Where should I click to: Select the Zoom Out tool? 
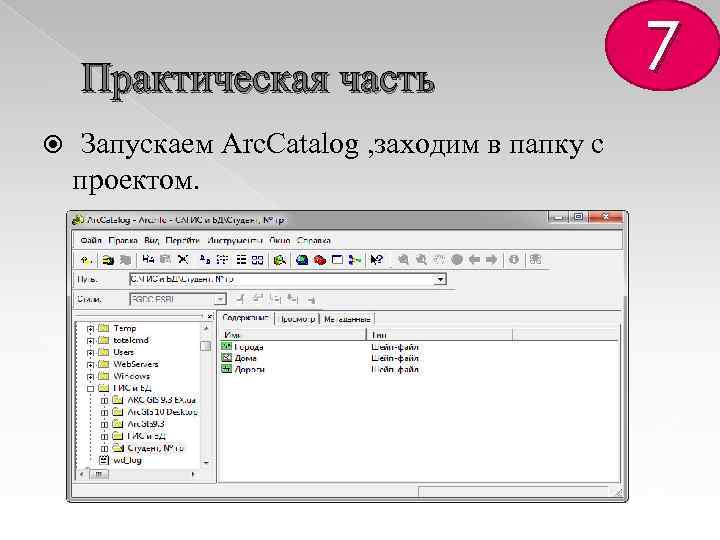(x=421, y=260)
